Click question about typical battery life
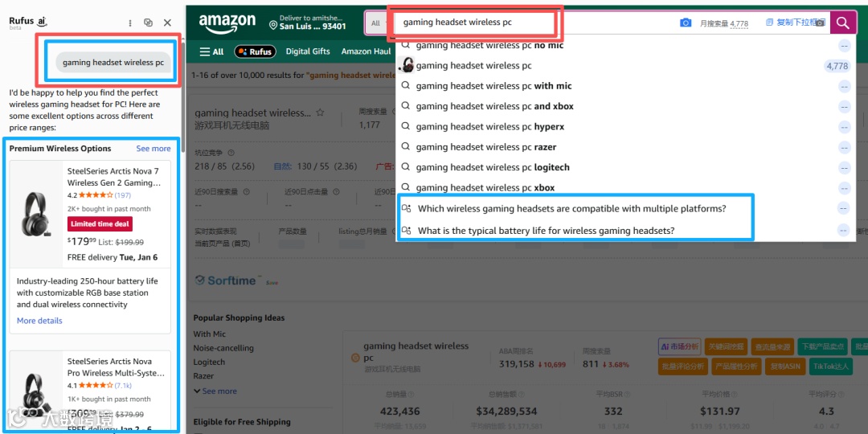The image size is (868, 434). tap(546, 231)
